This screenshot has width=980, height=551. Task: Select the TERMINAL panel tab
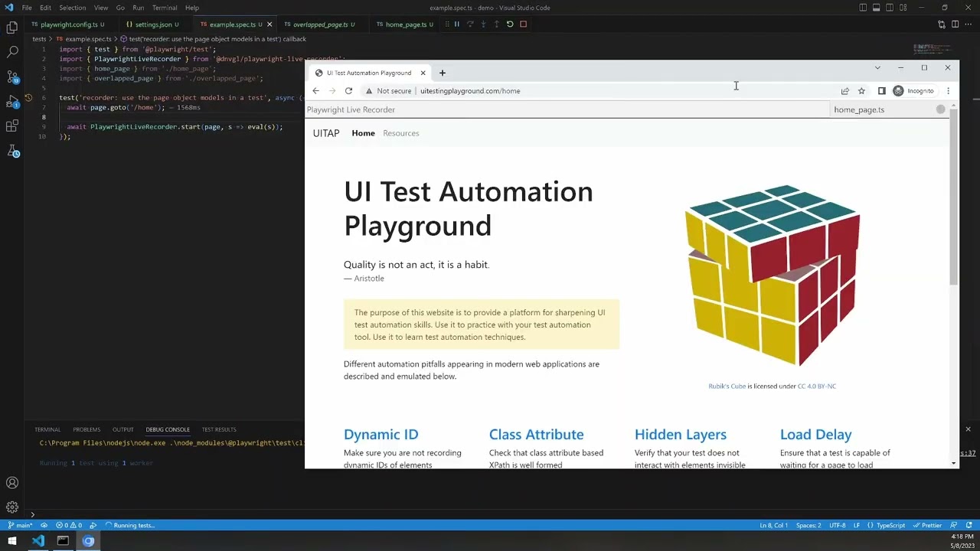pyautogui.click(x=47, y=429)
